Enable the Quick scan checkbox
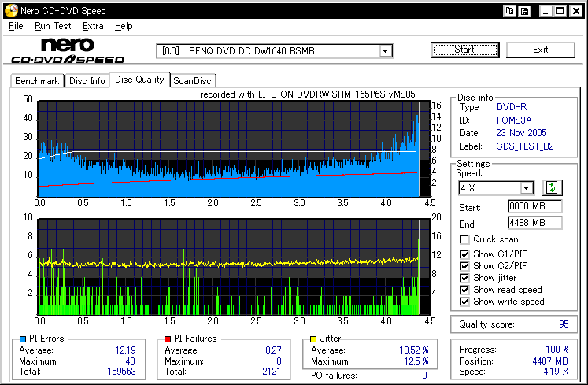The image size is (588, 385). pyautogui.click(x=465, y=239)
